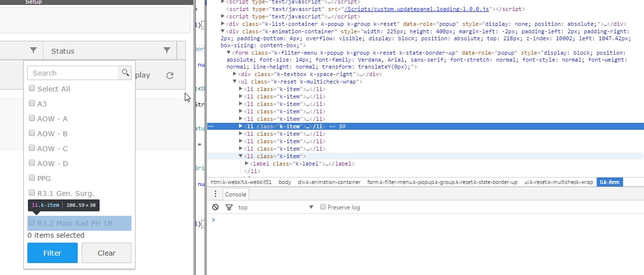Screen dimensions: 644x275
Task: Expand the label k-label node
Action: pos(247,164)
